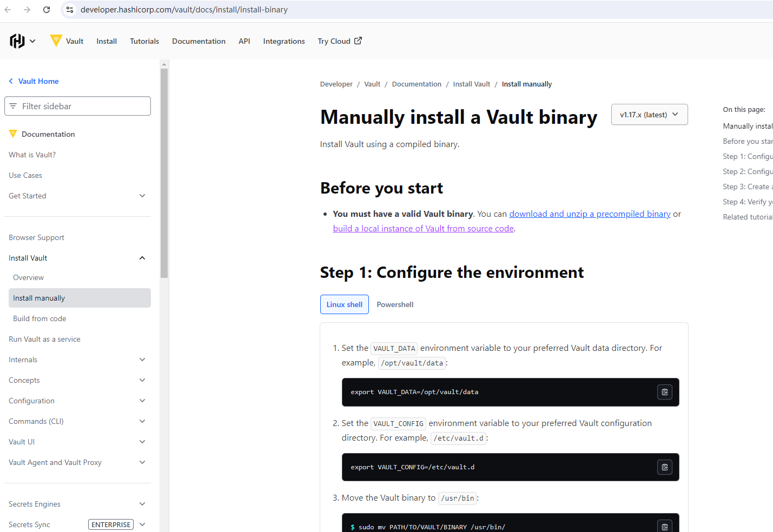Screen dimensions: 773x532
Task: Copy the export VAULT_CONFIG command
Action: click(x=665, y=467)
